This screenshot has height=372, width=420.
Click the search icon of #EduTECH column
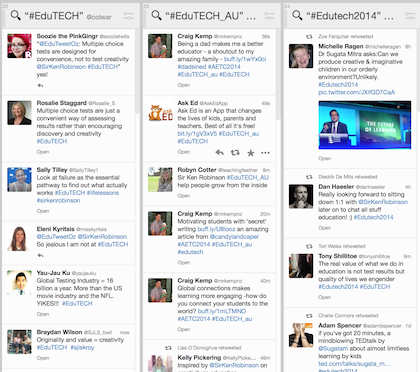[15, 15]
